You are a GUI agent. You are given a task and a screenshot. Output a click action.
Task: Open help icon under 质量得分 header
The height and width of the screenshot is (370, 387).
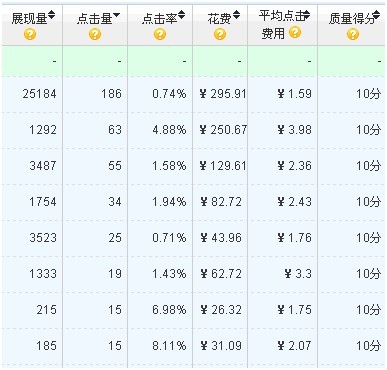coord(353,34)
